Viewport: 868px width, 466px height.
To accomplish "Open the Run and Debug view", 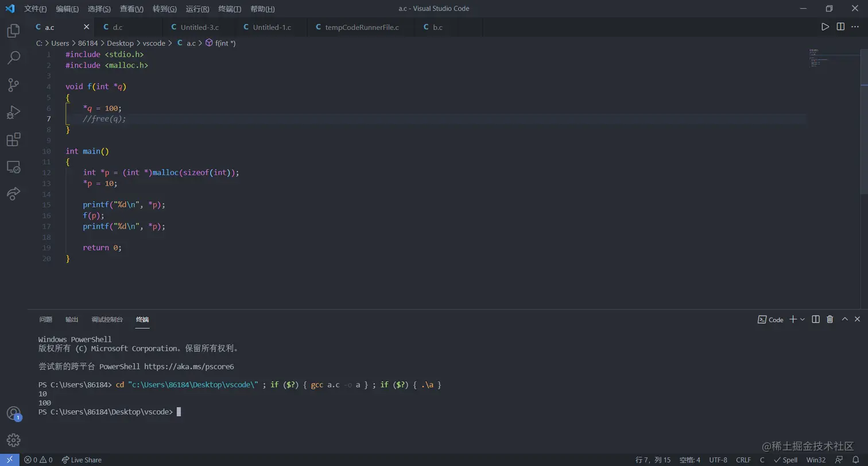I will [13, 113].
